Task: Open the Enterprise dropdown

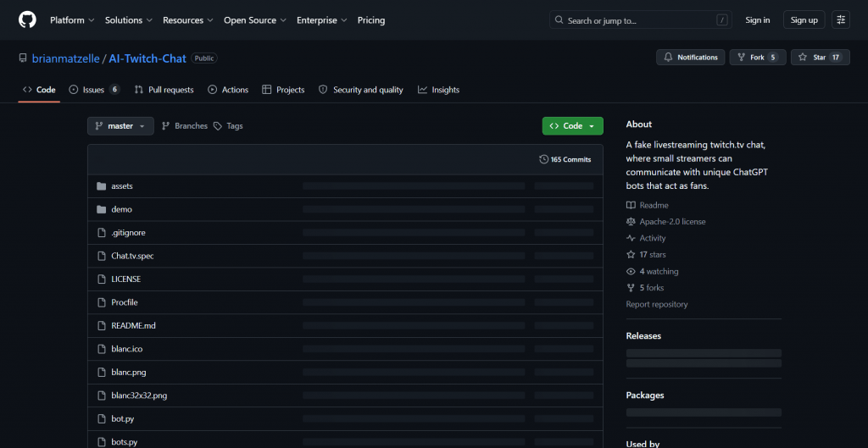Action: pos(321,20)
